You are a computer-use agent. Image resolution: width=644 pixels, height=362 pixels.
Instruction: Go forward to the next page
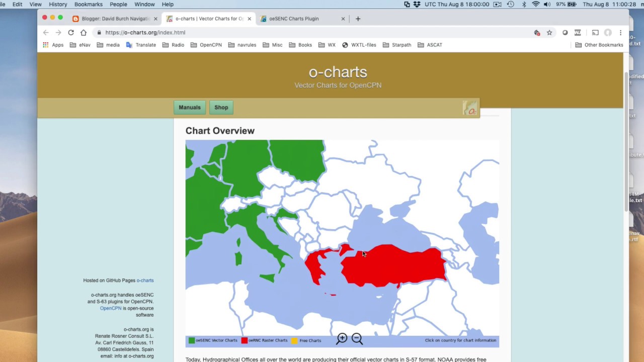[58, 33]
